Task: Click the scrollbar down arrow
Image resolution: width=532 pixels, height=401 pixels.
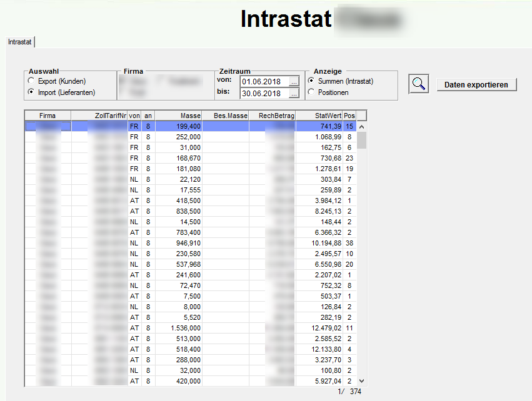Action: [x=361, y=381]
